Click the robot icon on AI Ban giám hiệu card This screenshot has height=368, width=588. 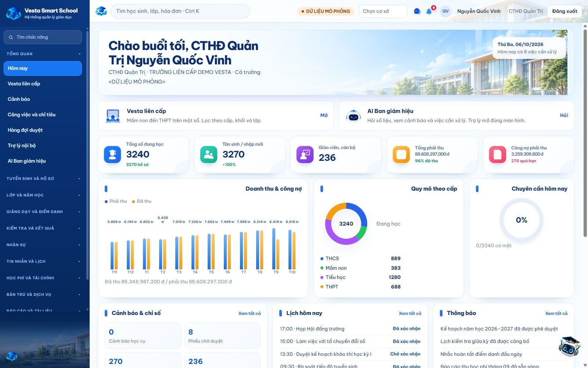[x=353, y=116]
